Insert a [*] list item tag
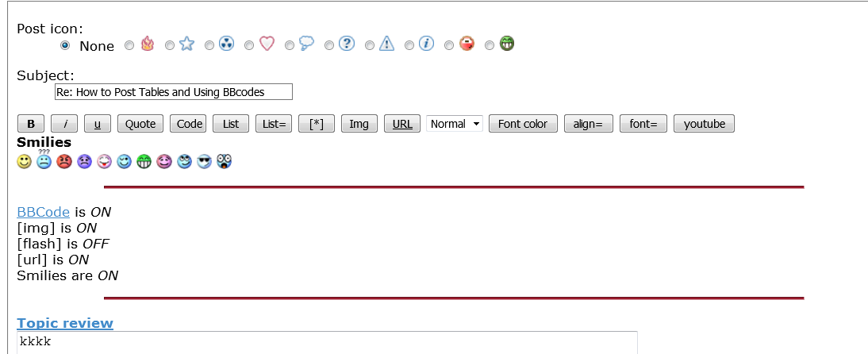The width and height of the screenshot is (868, 354). pyautogui.click(x=317, y=124)
